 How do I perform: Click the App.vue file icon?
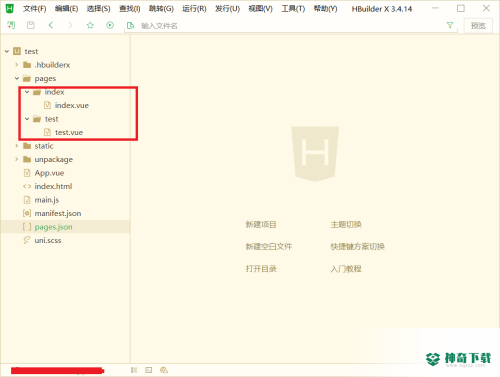tap(27, 173)
